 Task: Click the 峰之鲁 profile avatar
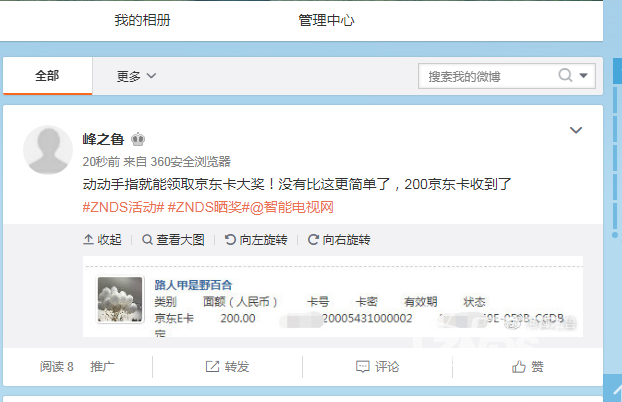(48, 150)
